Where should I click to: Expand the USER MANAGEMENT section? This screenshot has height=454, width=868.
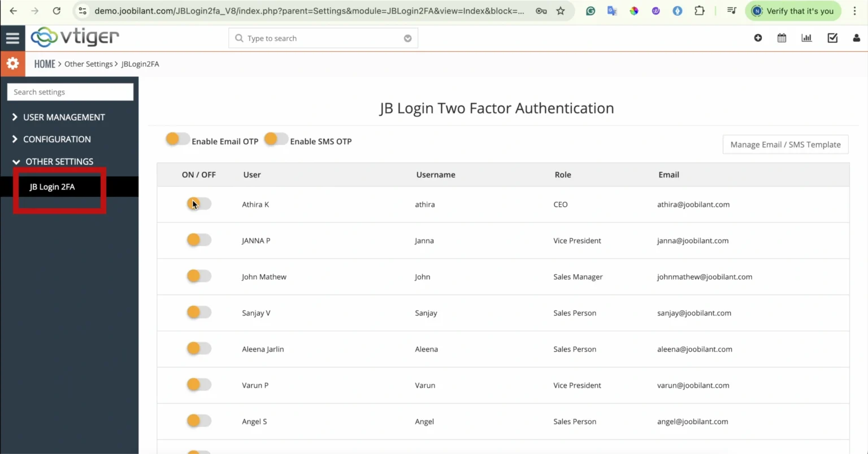[63, 117]
